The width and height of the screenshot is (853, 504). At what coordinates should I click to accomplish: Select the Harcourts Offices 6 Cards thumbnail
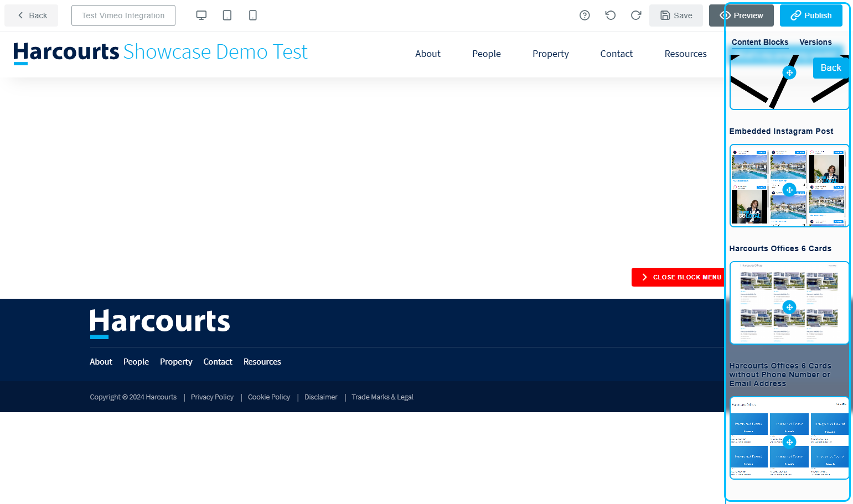(789, 303)
